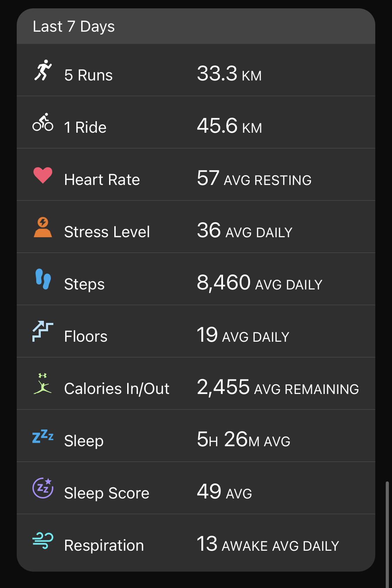392x588 pixels.
Task: Tap the stairs floors icon
Action: pos(43,331)
